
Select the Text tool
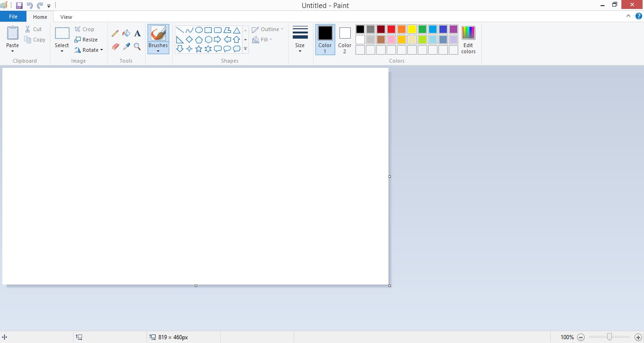[x=137, y=33]
